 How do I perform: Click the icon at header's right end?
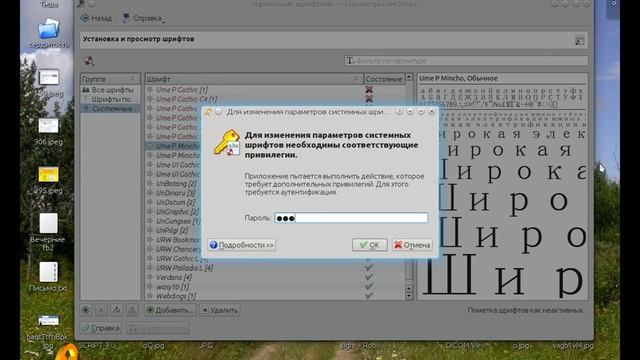(x=580, y=40)
